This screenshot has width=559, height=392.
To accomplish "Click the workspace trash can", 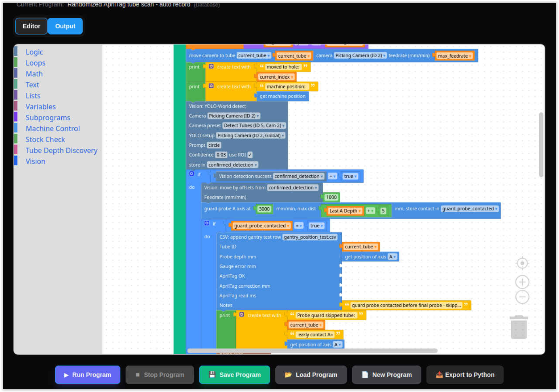I will click(x=519, y=327).
